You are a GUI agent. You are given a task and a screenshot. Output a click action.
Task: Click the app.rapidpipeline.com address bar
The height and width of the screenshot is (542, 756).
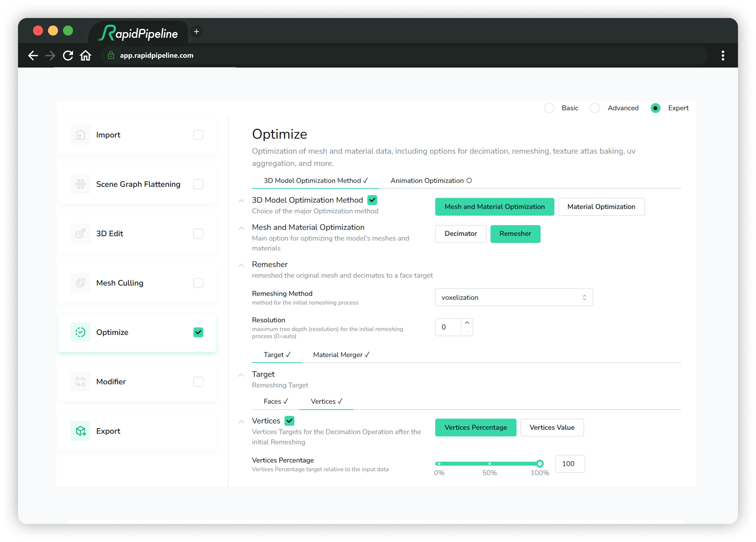(404, 55)
